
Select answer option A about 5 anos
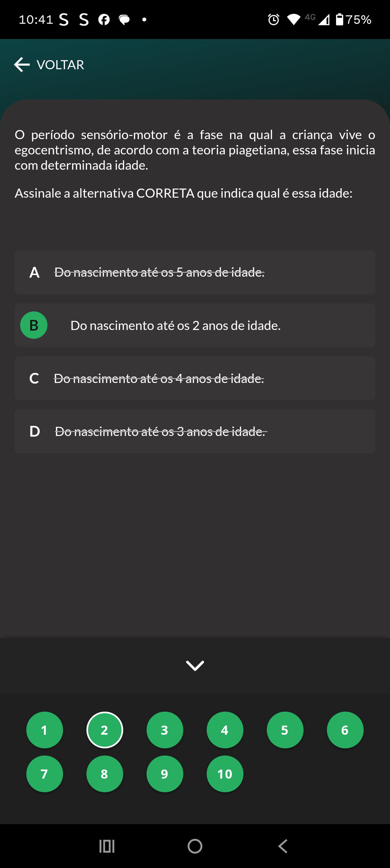(195, 272)
